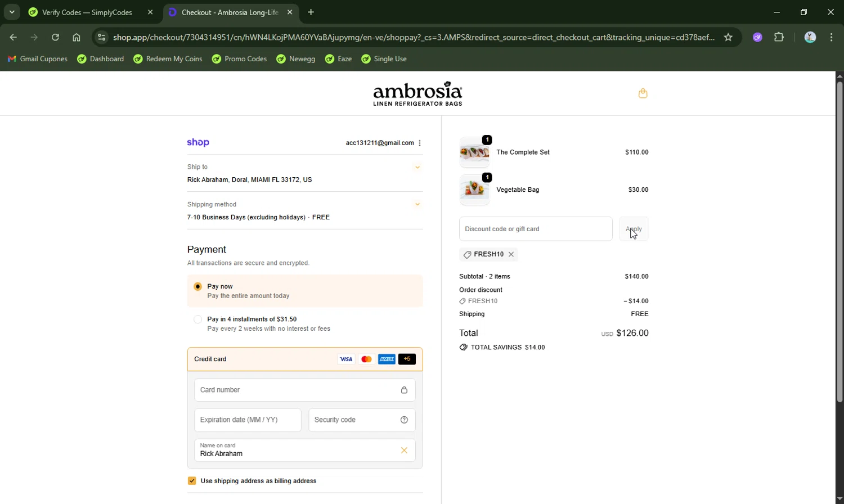The width and height of the screenshot is (844, 504).
Task: Click the Visa card logo
Action: 346,359
